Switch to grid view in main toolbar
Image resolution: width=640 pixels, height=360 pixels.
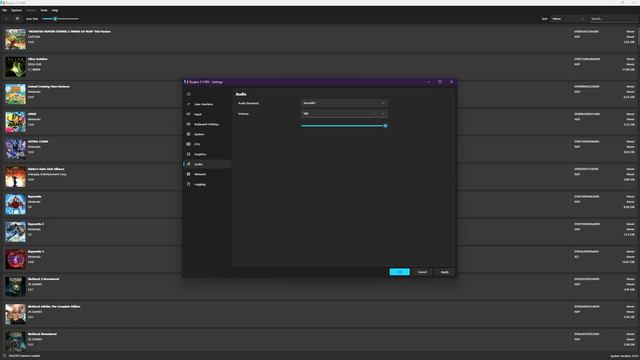17,19
